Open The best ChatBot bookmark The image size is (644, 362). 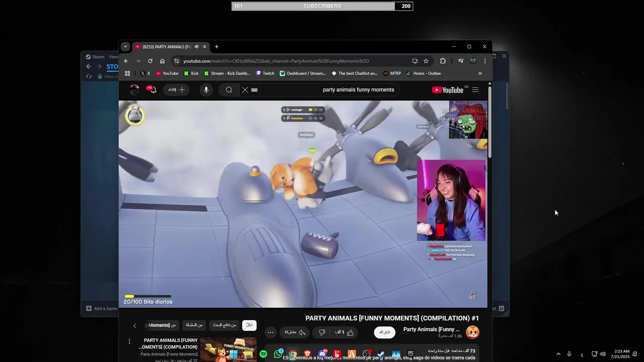click(x=355, y=73)
